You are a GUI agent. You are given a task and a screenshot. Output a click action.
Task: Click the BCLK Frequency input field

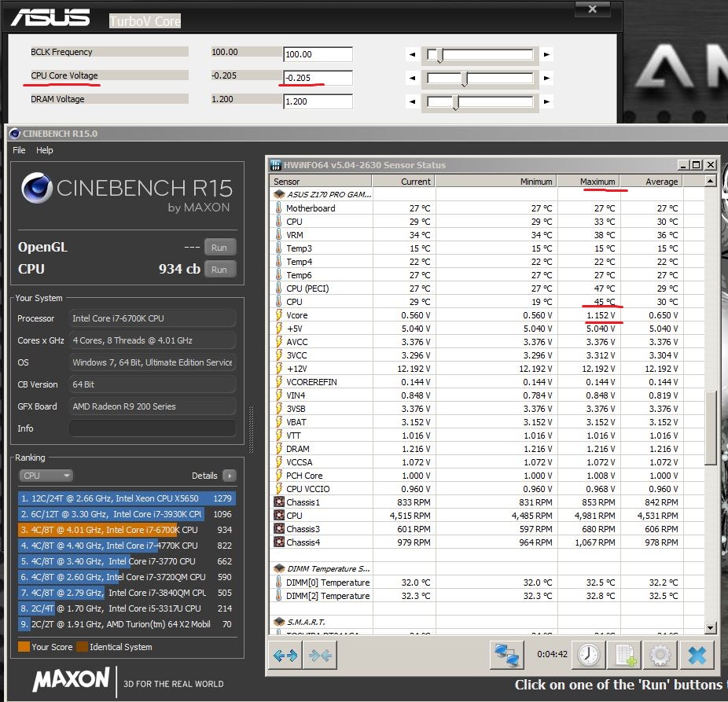(x=318, y=54)
